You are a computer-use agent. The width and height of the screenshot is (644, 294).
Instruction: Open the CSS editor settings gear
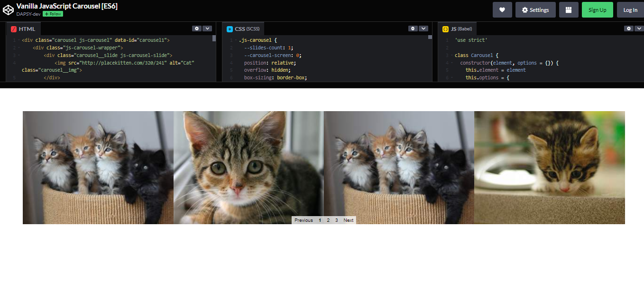pyautogui.click(x=413, y=28)
